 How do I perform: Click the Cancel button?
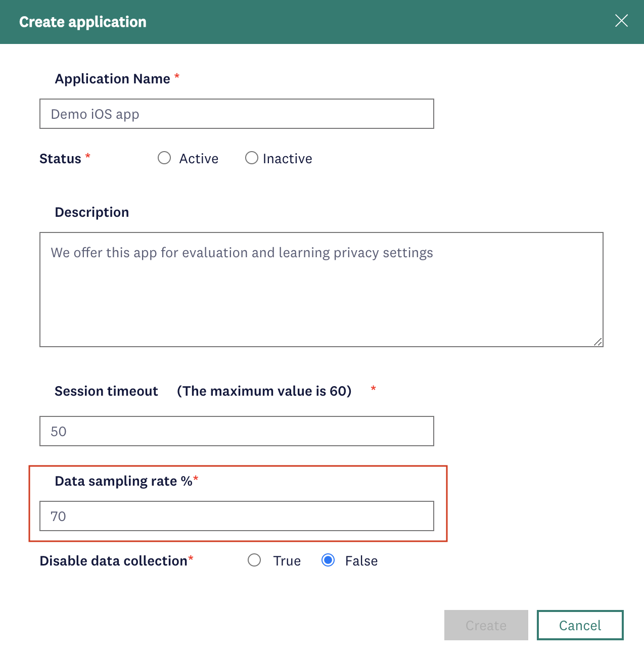coord(580,625)
